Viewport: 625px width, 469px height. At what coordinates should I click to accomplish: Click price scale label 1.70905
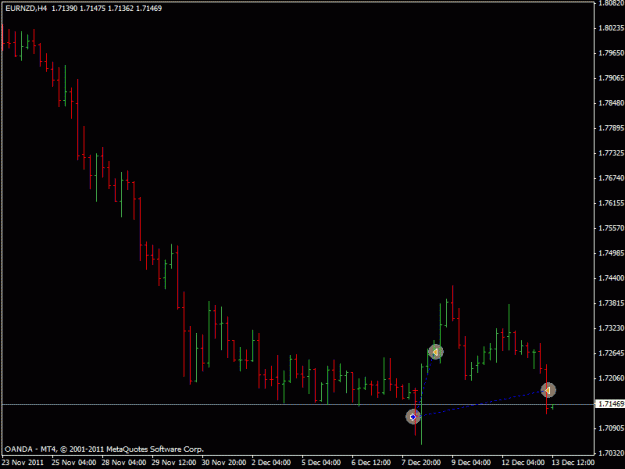coord(611,428)
